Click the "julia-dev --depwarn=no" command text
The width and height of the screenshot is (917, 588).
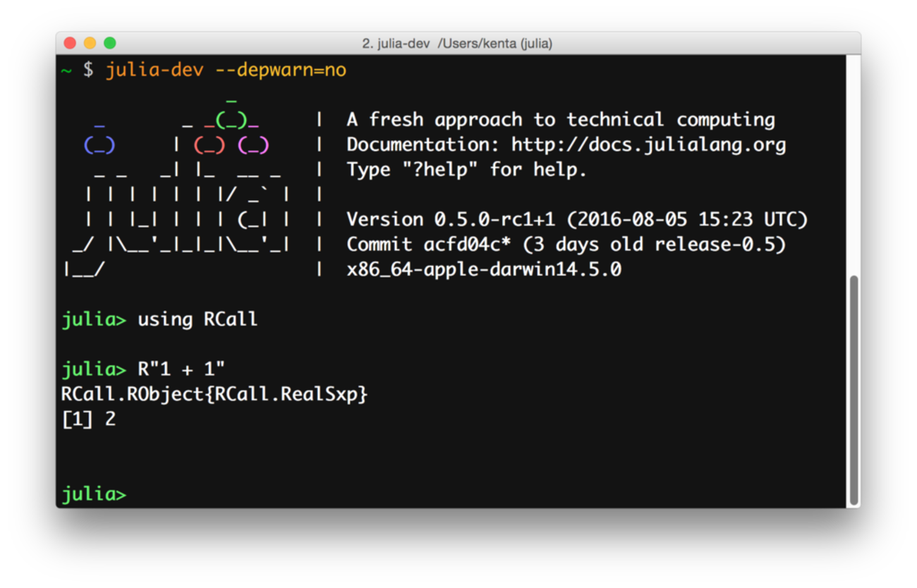pos(226,71)
